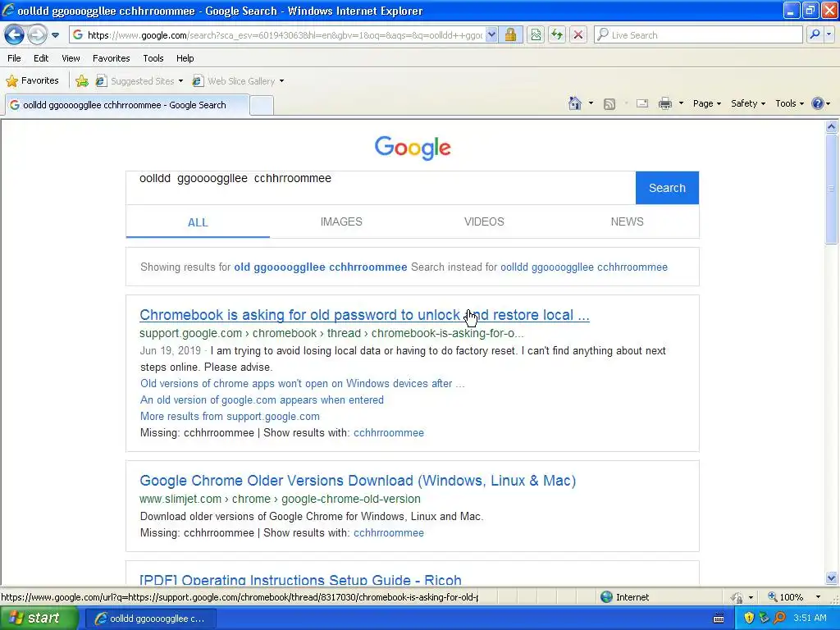The image size is (840, 630).
Task: Click the on-screen keyboard tray icon
Action: [719, 619]
